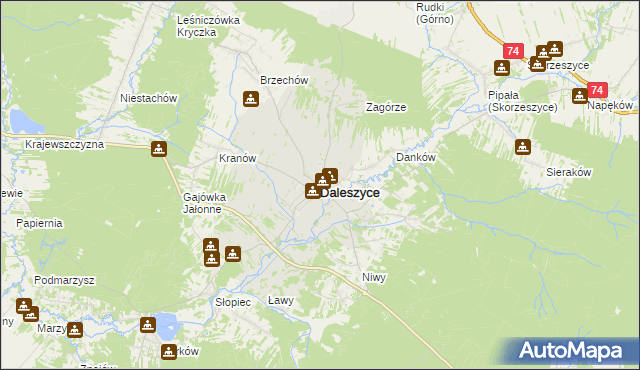Open the POI icon above Sieraków
The image size is (640, 370).
click(x=523, y=147)
